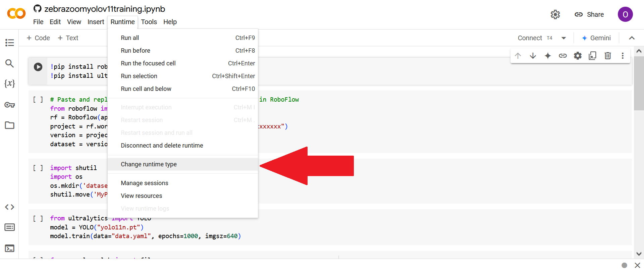644x271 pixels.
Task: Click the notebook title zebrazoomyolov11training.ipynb
Action: tap(105, 9)
